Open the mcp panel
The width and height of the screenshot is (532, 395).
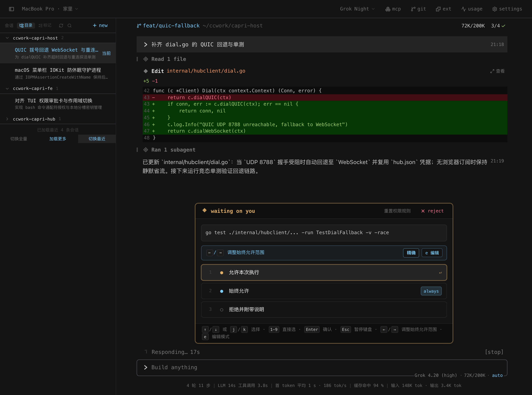point(393,9)
